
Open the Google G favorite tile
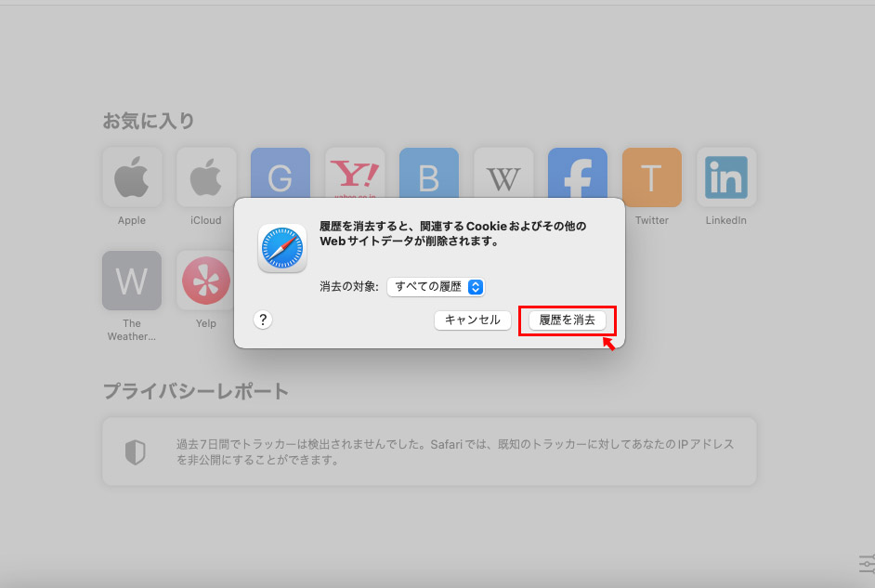pos(281,173)
